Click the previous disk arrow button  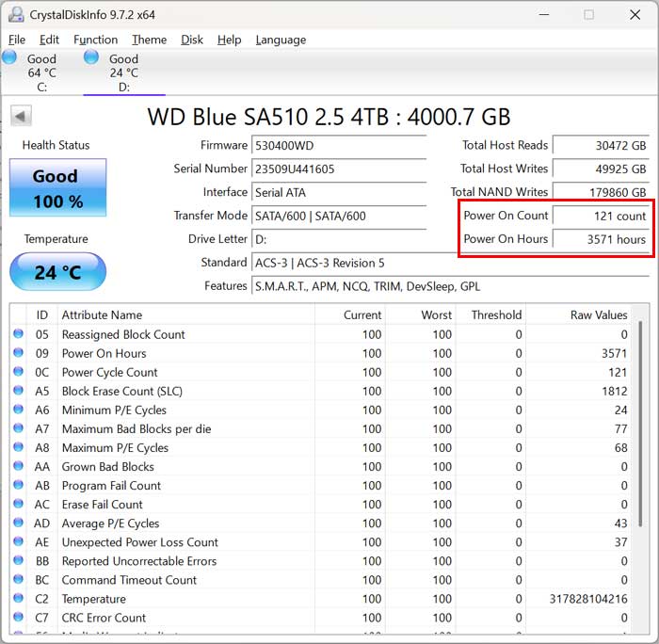coord(21,116)
